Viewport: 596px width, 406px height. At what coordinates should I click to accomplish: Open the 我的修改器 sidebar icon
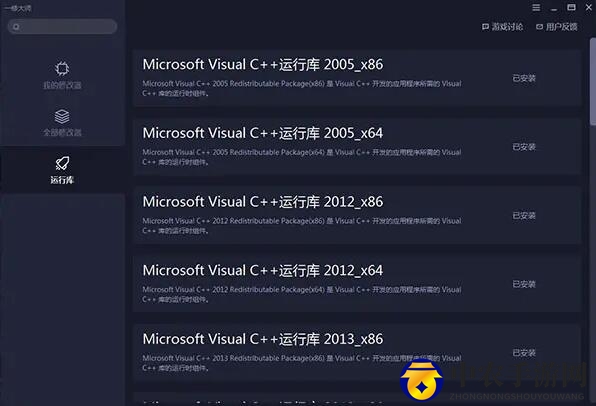click(x=62, y=69)
